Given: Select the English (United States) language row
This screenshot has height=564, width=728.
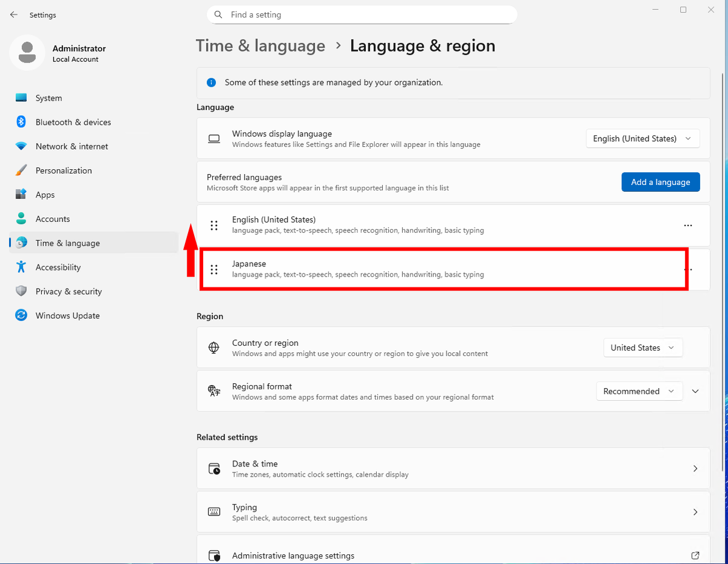Looking at the screenshot, I should click(x=453, y=226).
